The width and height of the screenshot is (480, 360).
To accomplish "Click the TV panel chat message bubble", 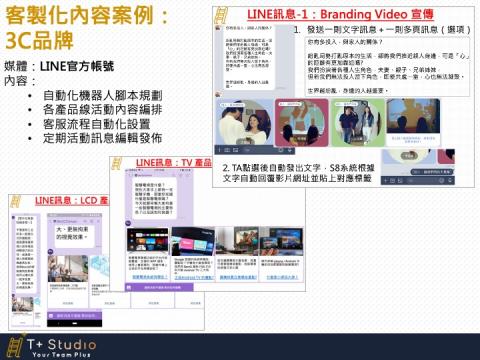I will (x=154, y=198).
